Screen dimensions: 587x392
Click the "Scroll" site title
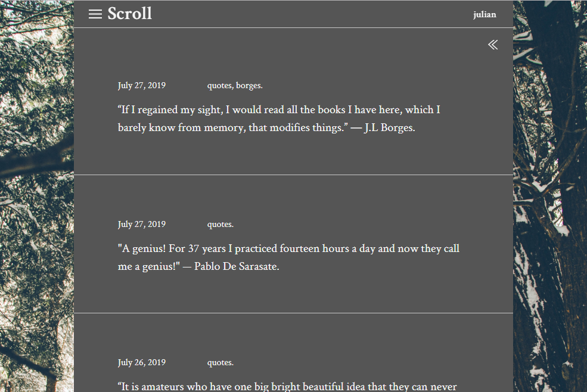click(129, 14)
